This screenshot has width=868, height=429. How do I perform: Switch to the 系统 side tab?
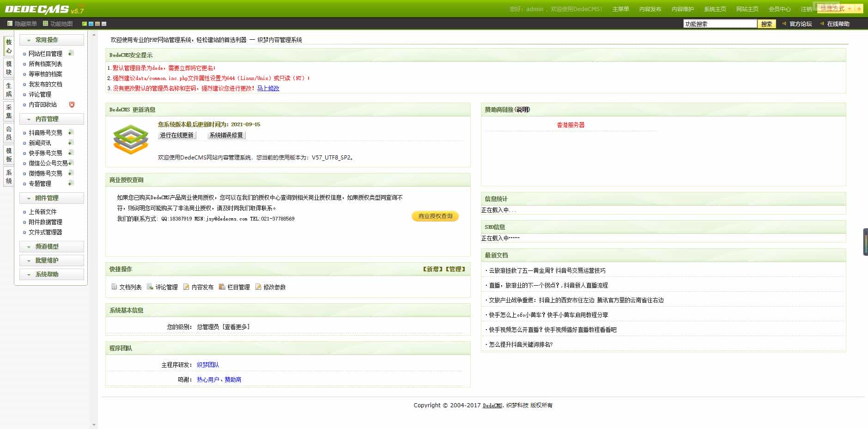(x=9, y=177)
